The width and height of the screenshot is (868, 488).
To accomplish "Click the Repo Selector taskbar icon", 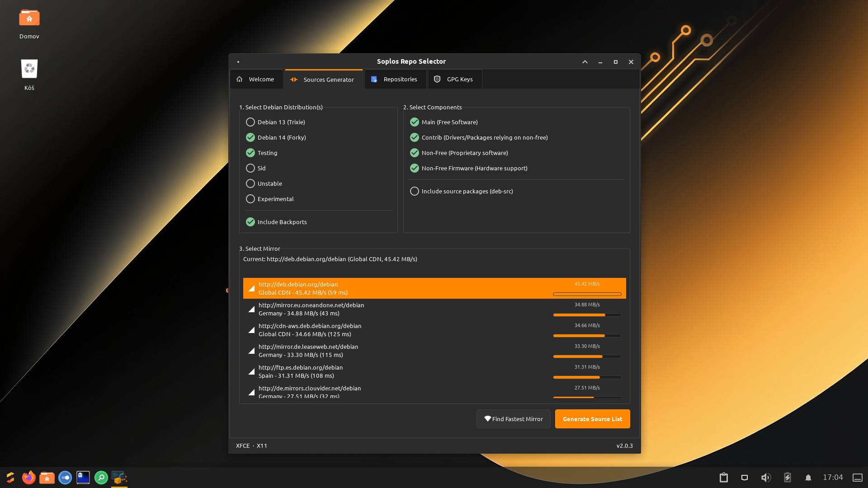I will [119, 478].
